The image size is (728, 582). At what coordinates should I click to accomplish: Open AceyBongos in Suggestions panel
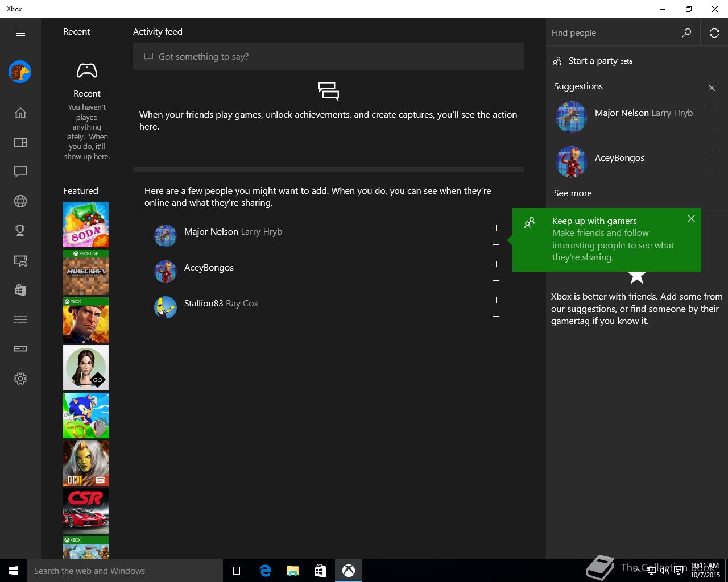pyautogui.click(x=619, y=158)
